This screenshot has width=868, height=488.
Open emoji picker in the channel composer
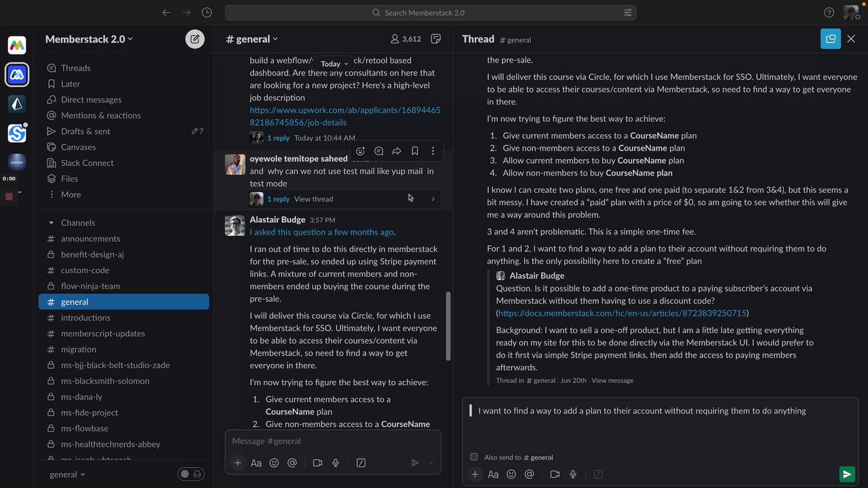click(274, 463)
